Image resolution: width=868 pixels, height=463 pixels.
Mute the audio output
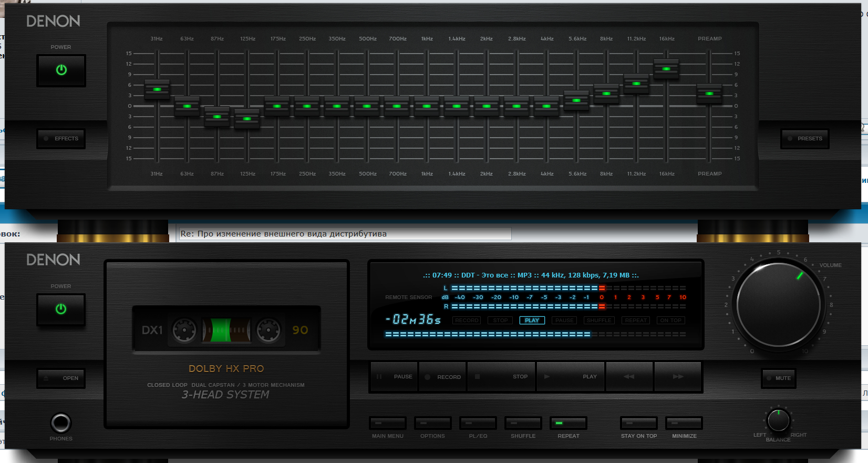(779, 378)
